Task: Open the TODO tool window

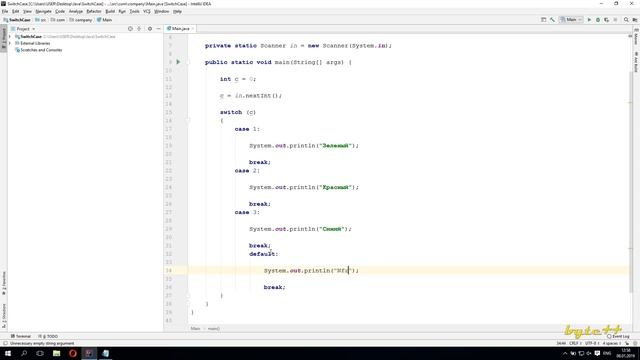Action: 48,336
